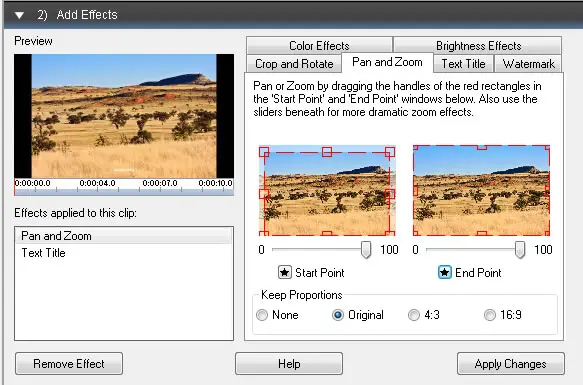Click the Start Point preview thumbnail
The width and height of the screenshot is (583, 385).
(327, 190)
